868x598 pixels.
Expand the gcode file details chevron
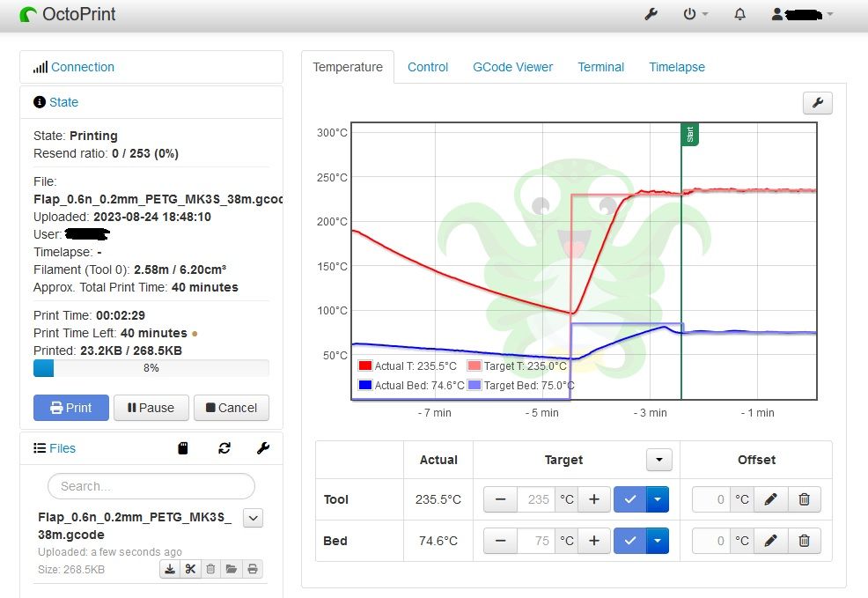pyautogui.click(x=254, y=518)
